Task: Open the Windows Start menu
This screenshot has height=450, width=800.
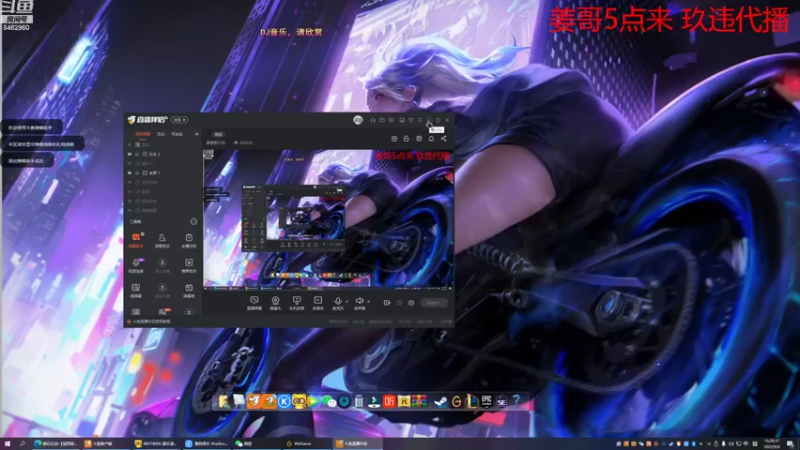Action: click(x=7, y=444)
